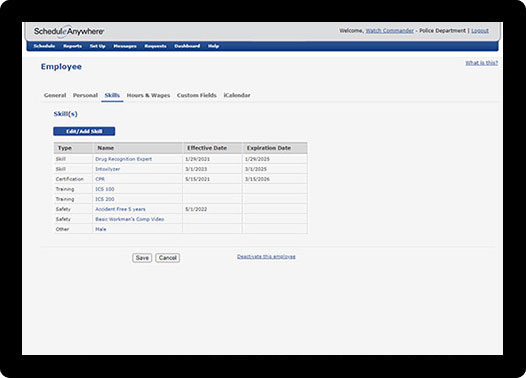
Task: Click the ScheduleAnywhere logo
Action: coord(69,32)
